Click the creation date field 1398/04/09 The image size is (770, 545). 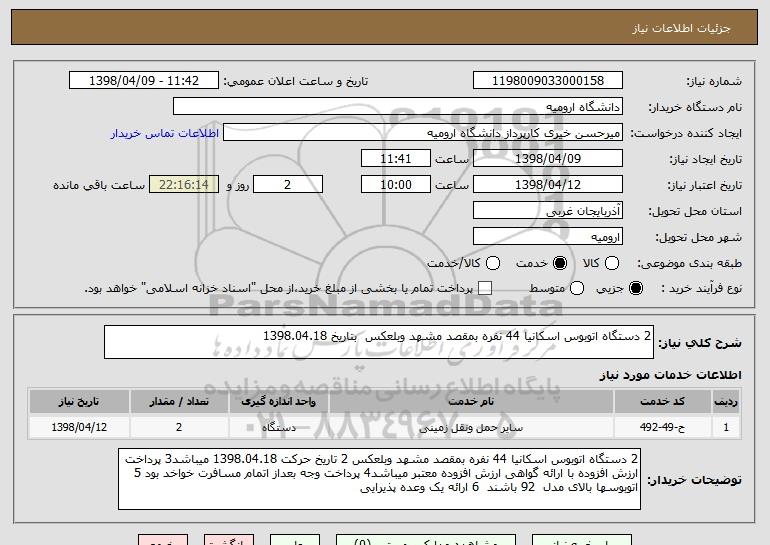[548, 159]
